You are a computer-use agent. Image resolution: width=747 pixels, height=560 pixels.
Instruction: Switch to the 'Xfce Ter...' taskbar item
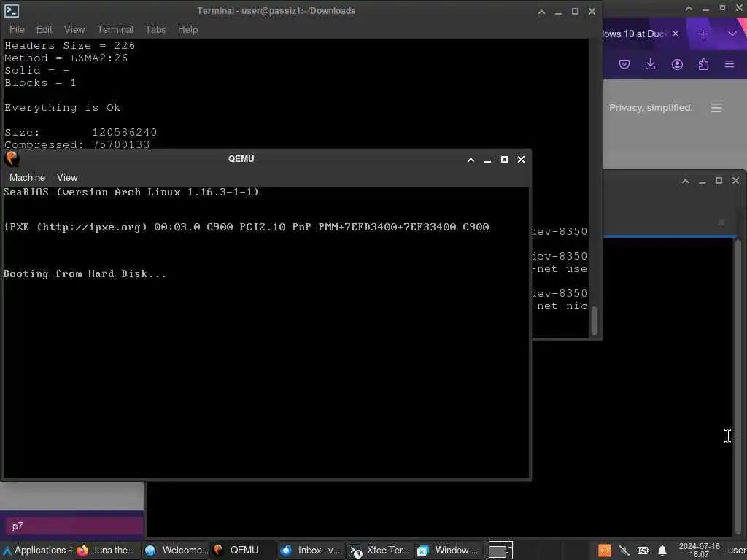coord(379,551)
